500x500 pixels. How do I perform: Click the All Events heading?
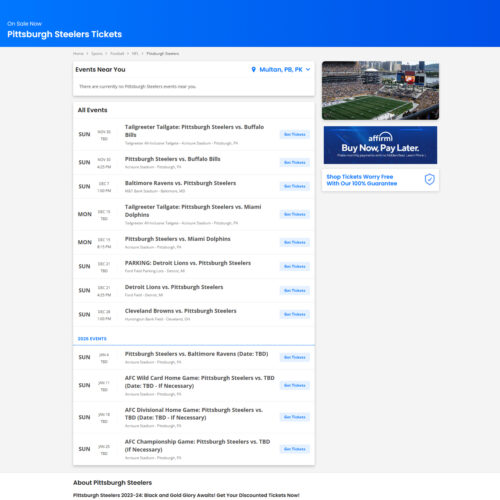pos(92,110)
